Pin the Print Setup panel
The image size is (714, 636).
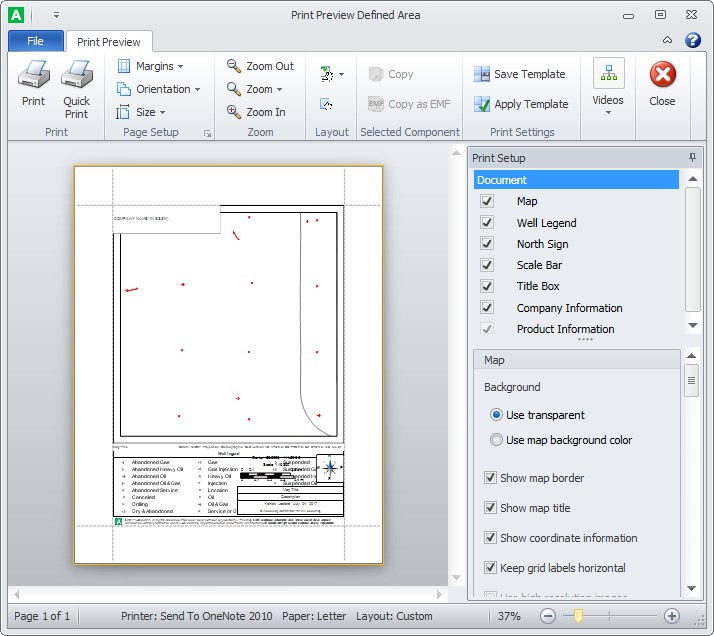coord(692,158)
